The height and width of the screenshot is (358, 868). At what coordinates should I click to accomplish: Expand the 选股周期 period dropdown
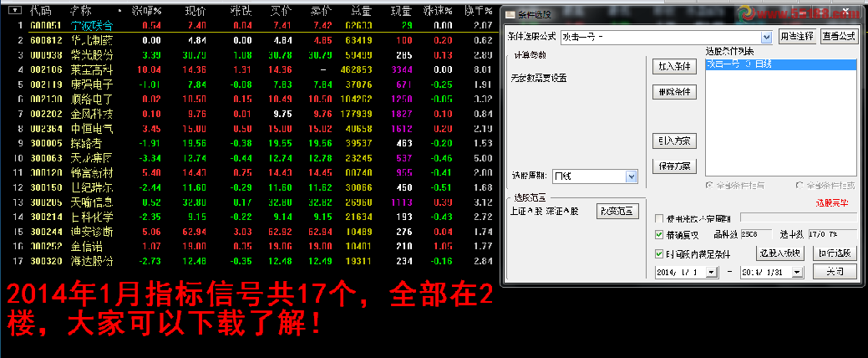click(632, 176)
